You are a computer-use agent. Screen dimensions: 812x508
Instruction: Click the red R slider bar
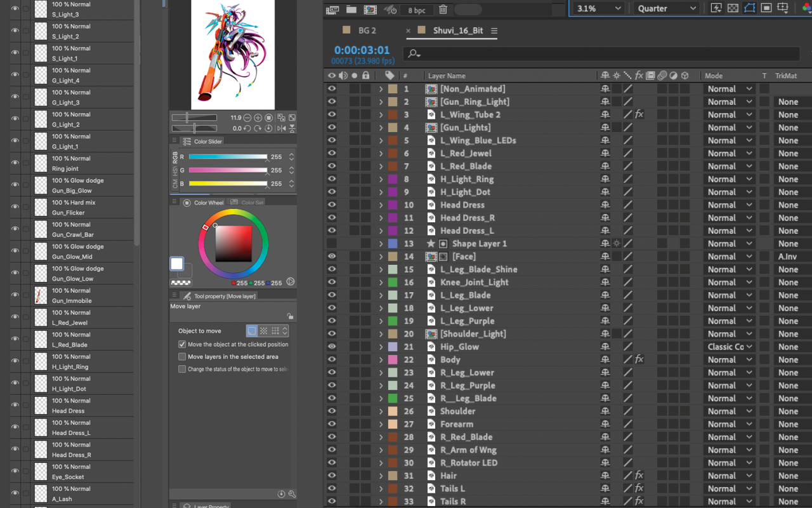[228, 157]
